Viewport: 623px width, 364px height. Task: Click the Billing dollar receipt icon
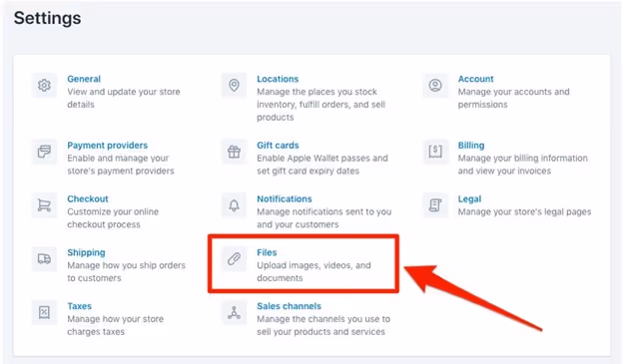pyautogui.click(x=435, y=152)
